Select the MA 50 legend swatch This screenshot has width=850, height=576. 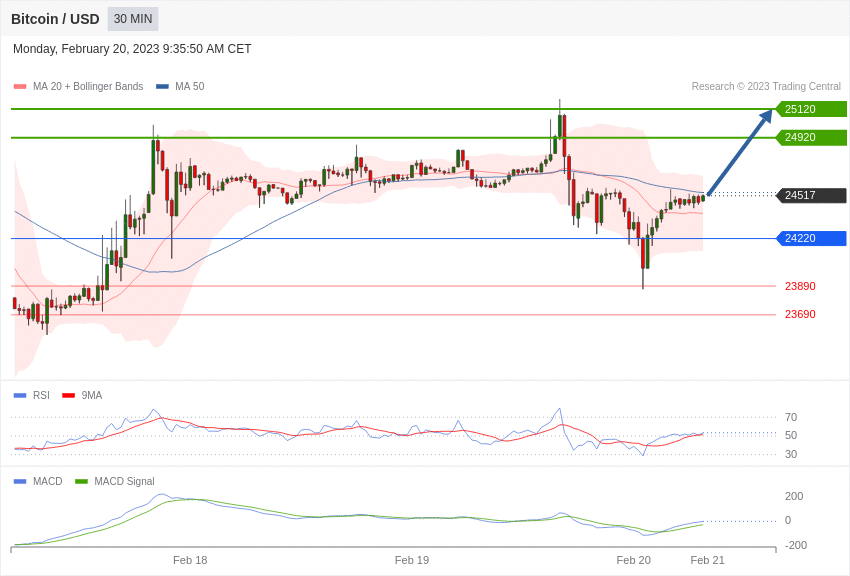pos(162,87)
